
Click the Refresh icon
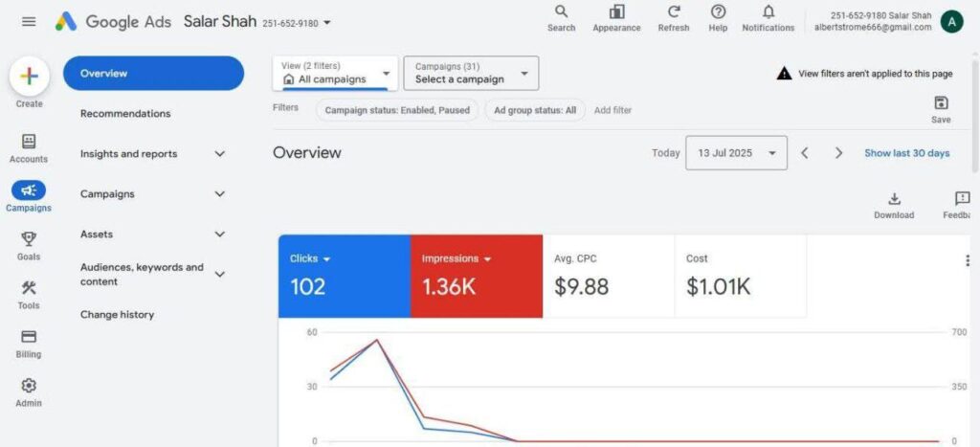[x=673, y=12]
